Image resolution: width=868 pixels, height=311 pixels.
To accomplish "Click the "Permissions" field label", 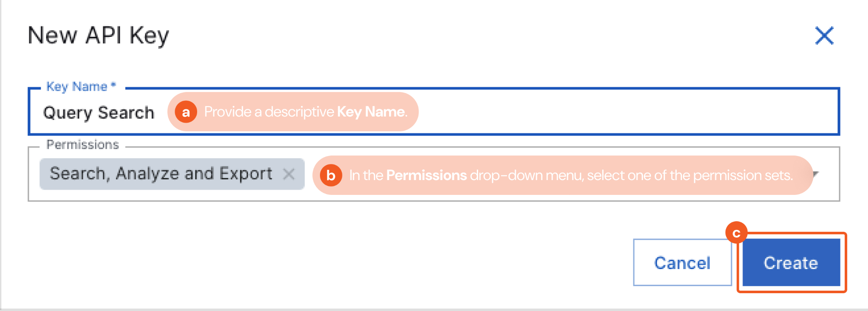I will (x=83, y=145).
